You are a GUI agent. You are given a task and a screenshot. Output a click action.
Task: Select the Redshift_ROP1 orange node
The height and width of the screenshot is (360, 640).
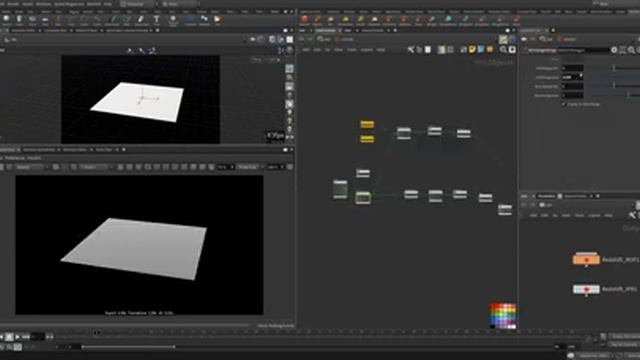587,259
